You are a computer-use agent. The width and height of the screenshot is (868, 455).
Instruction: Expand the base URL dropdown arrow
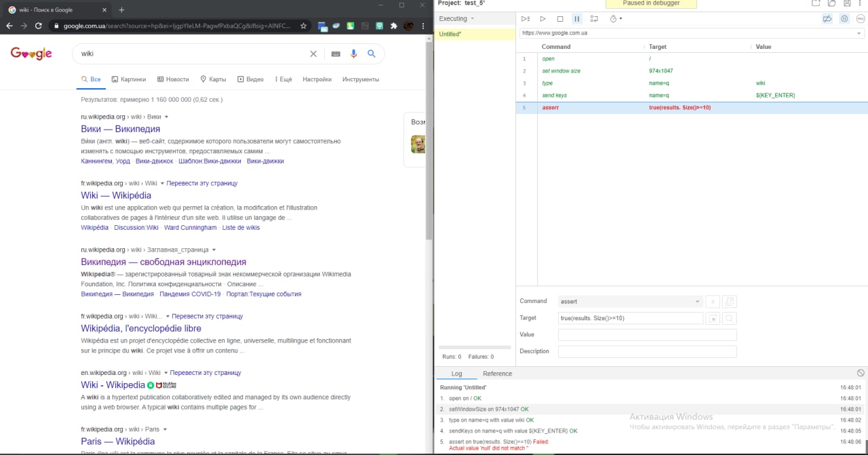859,33
